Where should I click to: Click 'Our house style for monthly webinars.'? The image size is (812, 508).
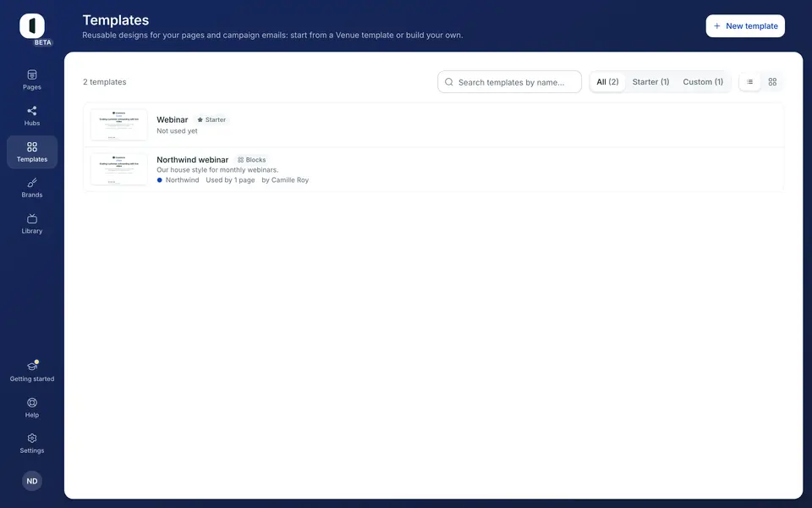(x=217, y=169)
